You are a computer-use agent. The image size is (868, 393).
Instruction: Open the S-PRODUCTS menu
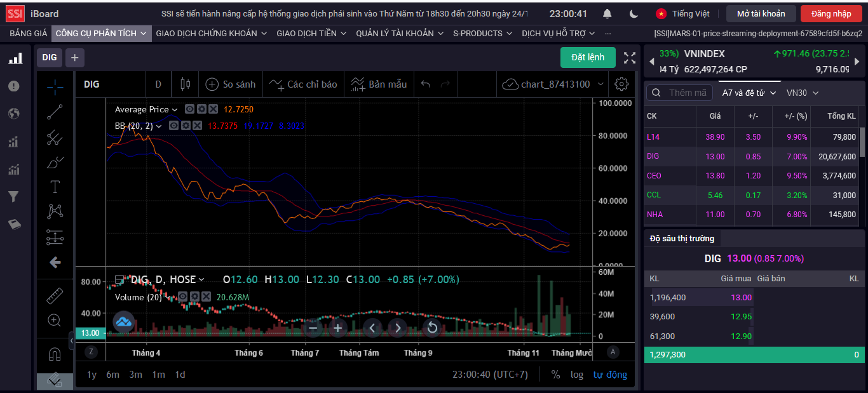(x=483, y=33)
